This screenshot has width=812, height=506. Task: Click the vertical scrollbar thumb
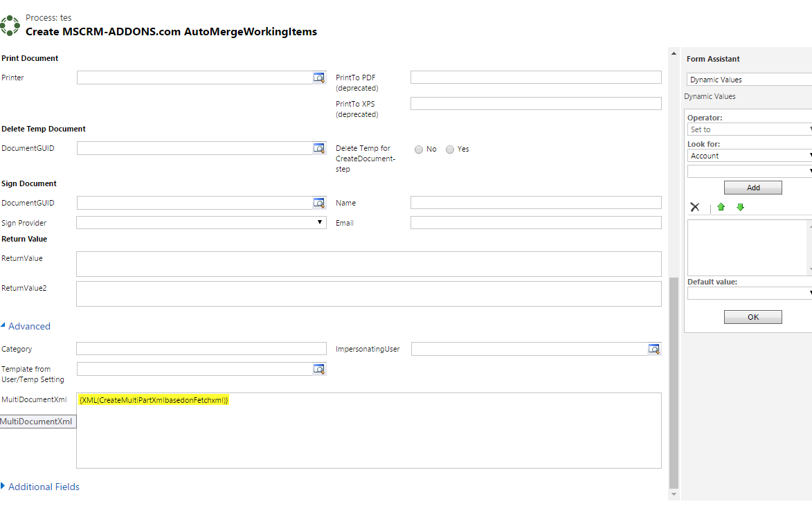(674, 383)
